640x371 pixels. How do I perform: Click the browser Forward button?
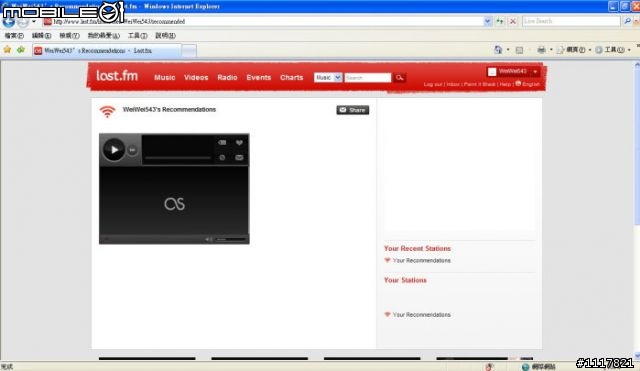coord(24,22)
